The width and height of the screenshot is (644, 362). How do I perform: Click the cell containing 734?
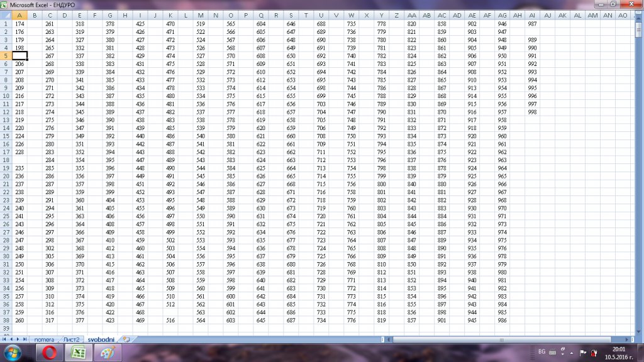tap(321, 320)
